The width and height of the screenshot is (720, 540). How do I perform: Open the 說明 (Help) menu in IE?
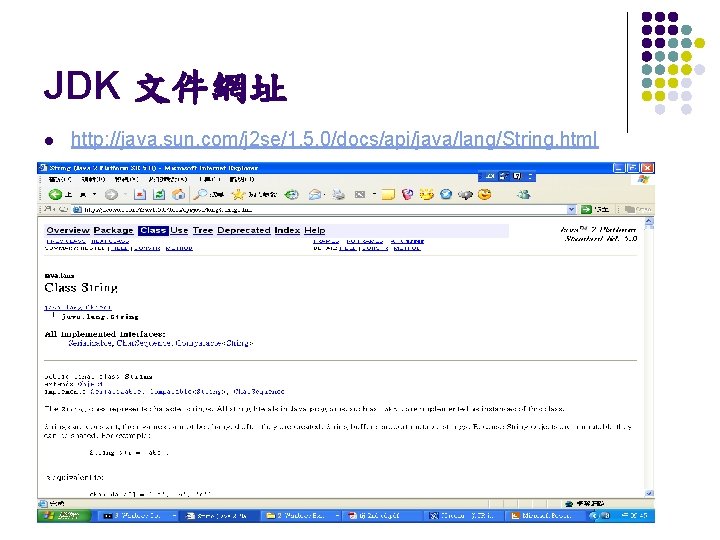pyautogui.click(x=242, y=180)
